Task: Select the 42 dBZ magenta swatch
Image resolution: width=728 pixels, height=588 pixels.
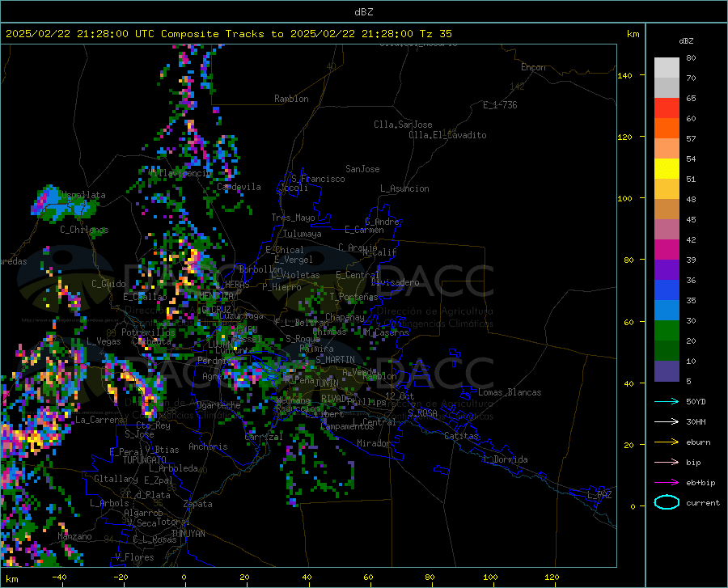Action: pyautogui.click(x=667, y=250)
